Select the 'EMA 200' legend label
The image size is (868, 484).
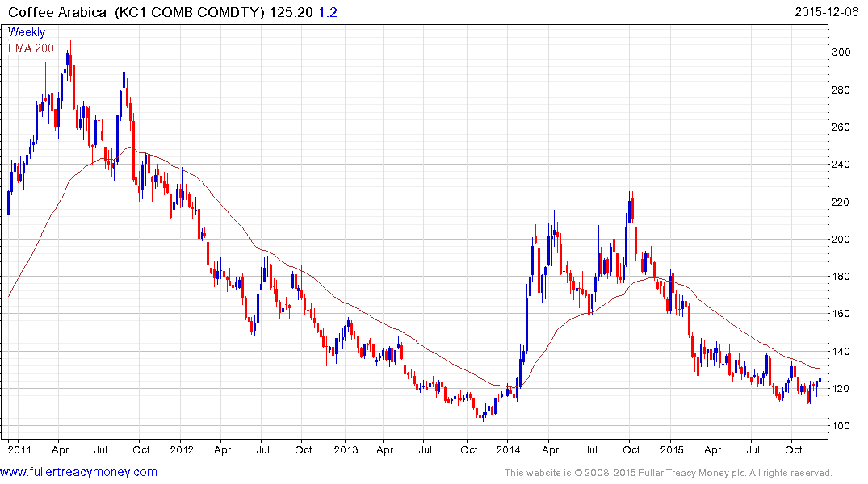coord(31,48)
